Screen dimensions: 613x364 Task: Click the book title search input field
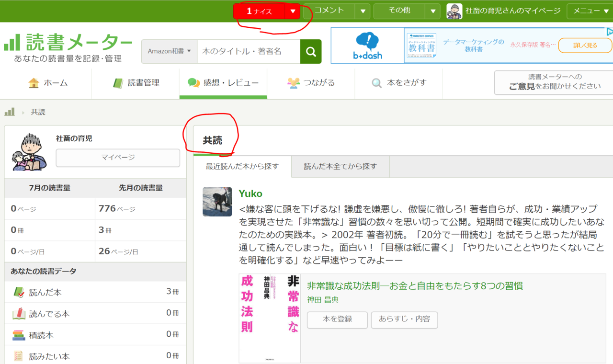tap(248, 51)
